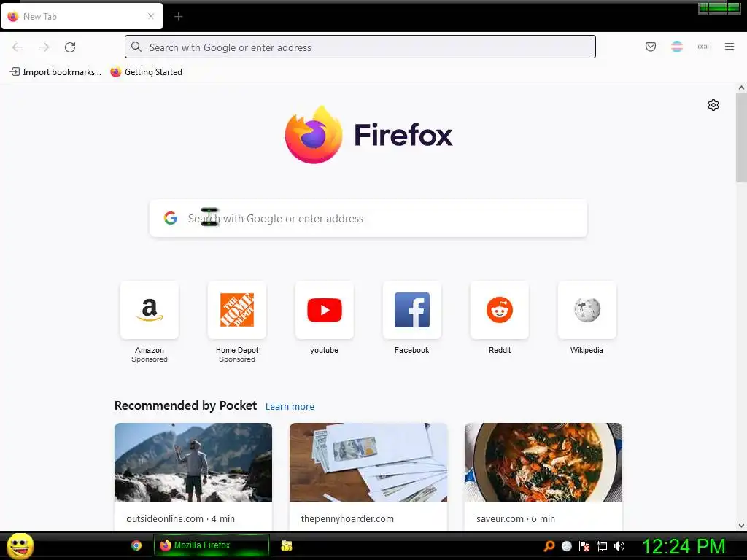Screen dimensions: 747x560
Task: Click the Google logo in search box
Action: 171,218
